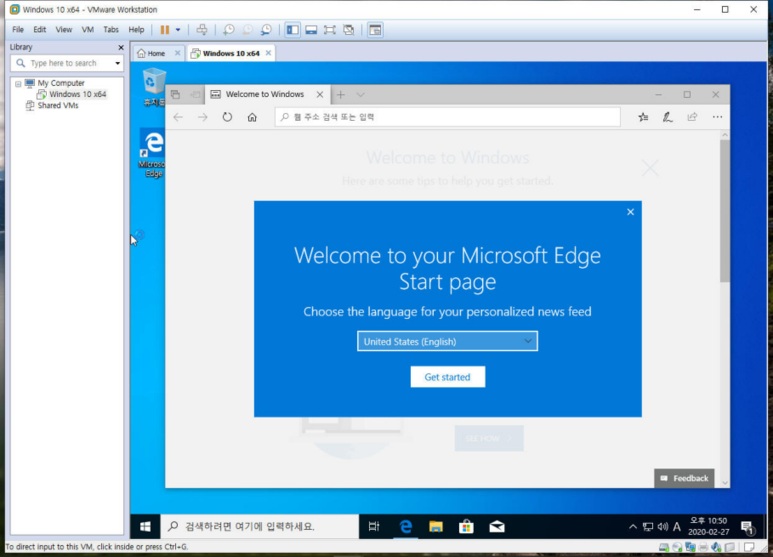Screen dimensions: 773x557
Task: Open the Edge favorites hub
Action: point(643,117)
